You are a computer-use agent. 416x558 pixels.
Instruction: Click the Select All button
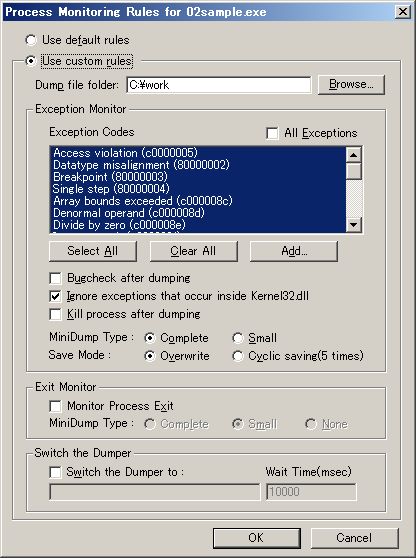(x=93, y=251)
